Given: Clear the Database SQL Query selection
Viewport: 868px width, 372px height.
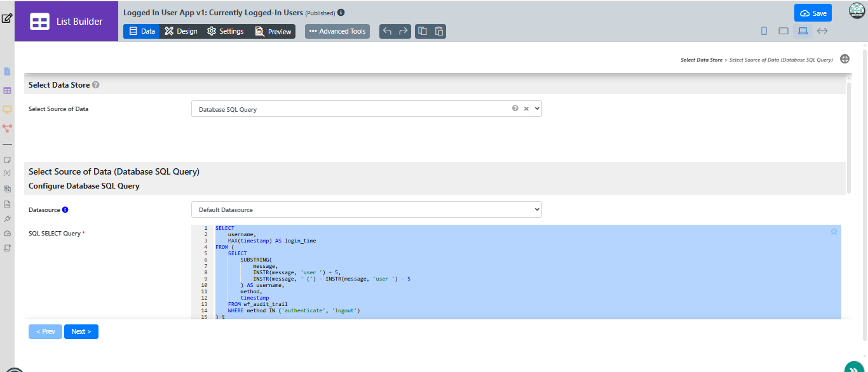Looking at the screenshot, I should coord(526,109).
